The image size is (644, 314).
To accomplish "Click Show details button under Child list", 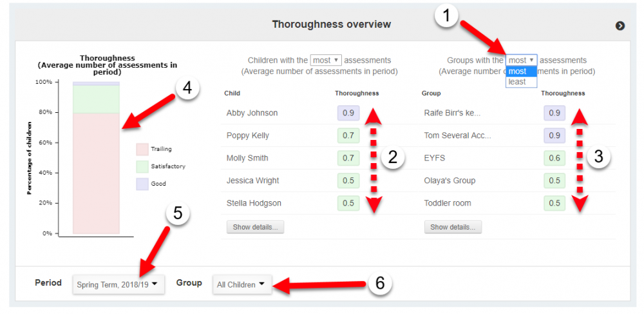I will [x=255, y=227].
